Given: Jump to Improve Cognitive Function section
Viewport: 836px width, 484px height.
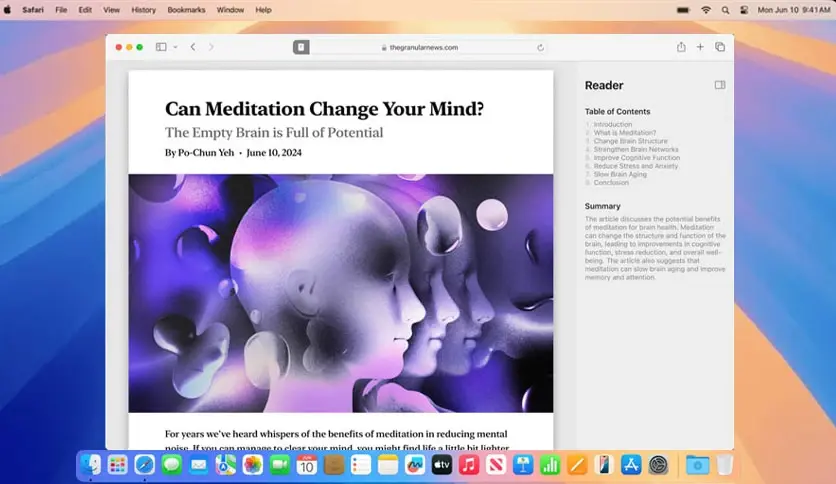Looking at the screenshot, I should tap(637, 158).
